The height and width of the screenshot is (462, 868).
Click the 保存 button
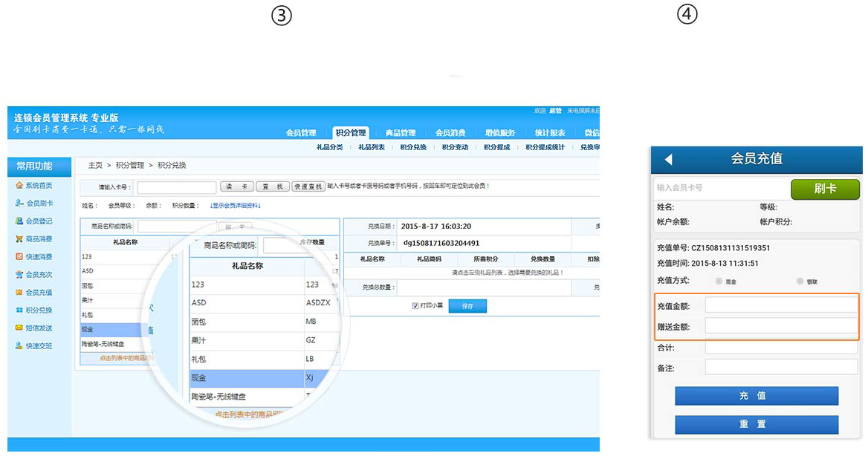tap(467, 306)
